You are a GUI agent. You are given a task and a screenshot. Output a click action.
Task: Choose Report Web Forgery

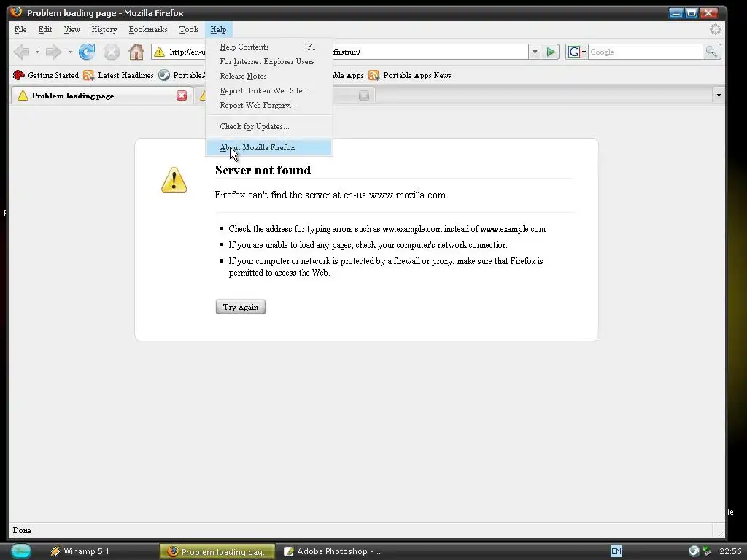tap(268, 105)
